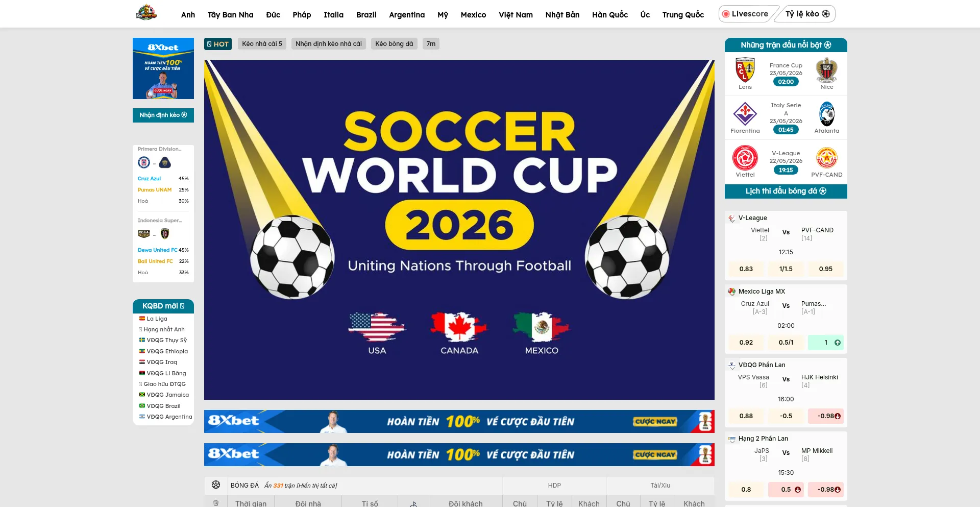Screen dimensions: 980x507
Task: Select 0.88 odds for VPS Vaasa
Action: [x=746, y=416]
